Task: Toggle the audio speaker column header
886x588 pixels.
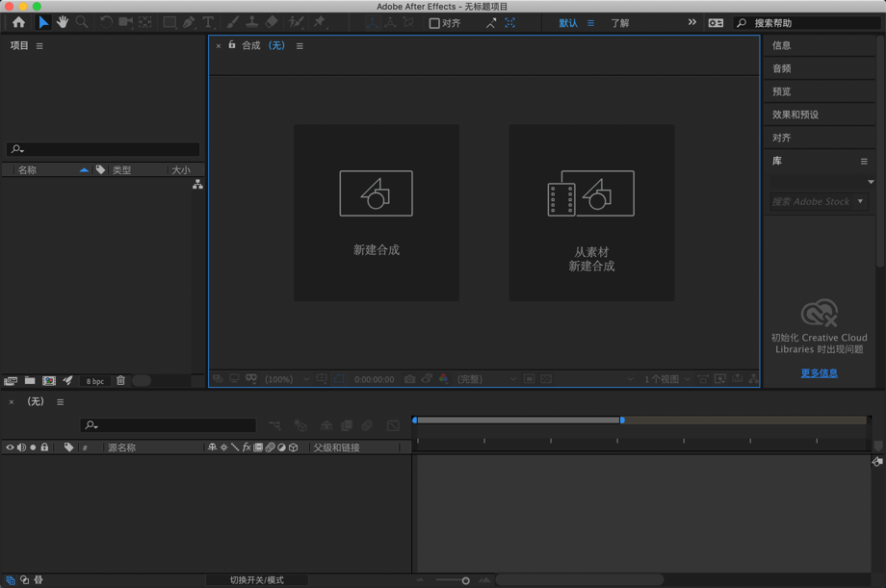Action: tap(21, 447)
